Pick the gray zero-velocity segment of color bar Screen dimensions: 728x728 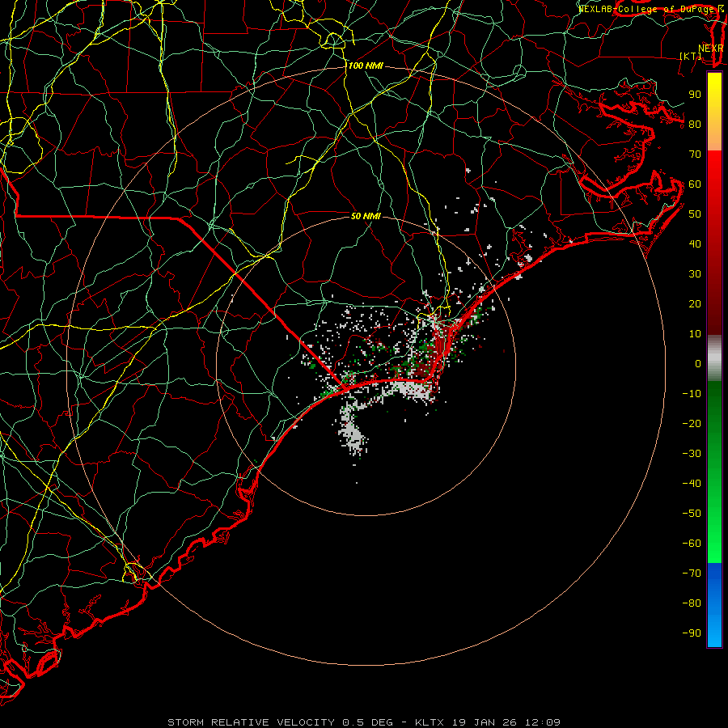pyautogui.click(x=714, y=358)
